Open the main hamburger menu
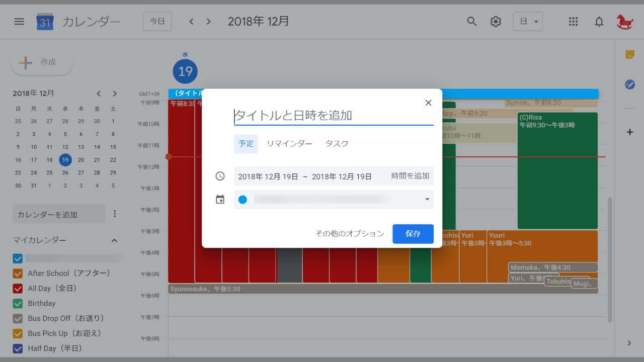This screenshot has height=362, width=644. click(x=19, y=22)
